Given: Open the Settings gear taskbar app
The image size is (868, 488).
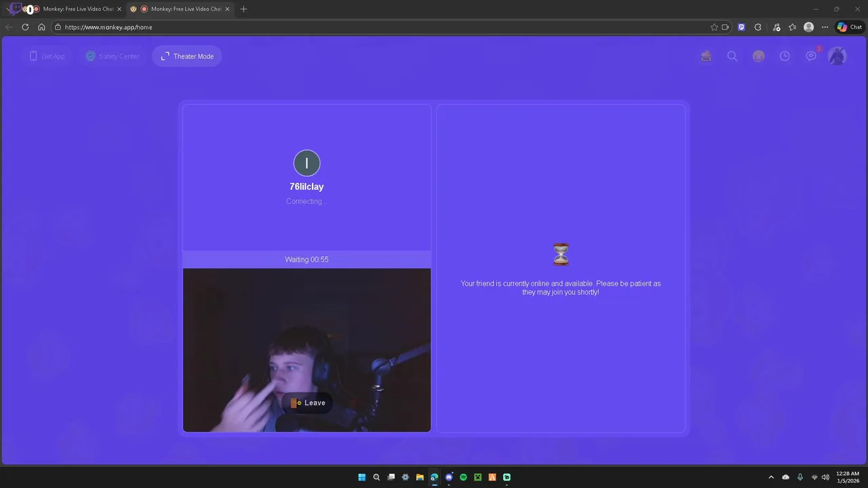Looking at the screenshot, I should pos(406,477).
